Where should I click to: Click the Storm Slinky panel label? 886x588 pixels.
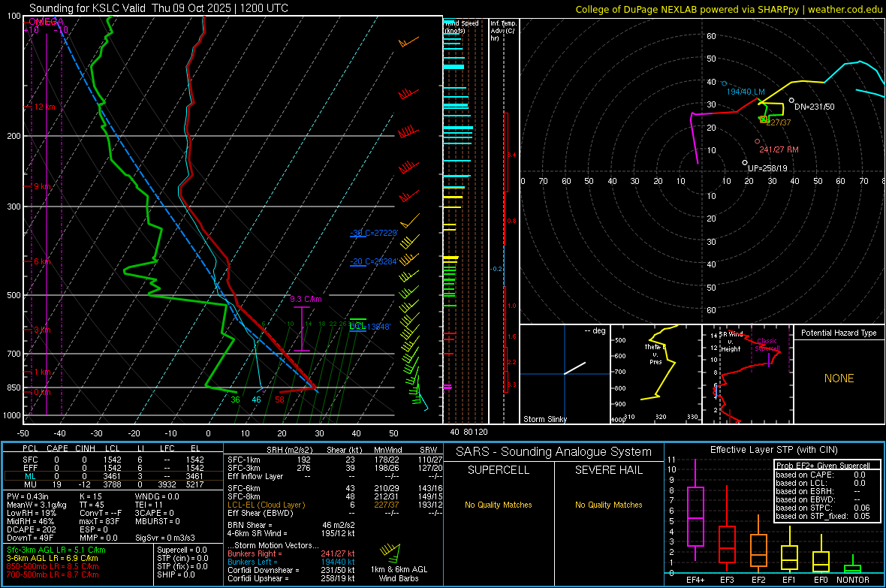tap(544, 419)
